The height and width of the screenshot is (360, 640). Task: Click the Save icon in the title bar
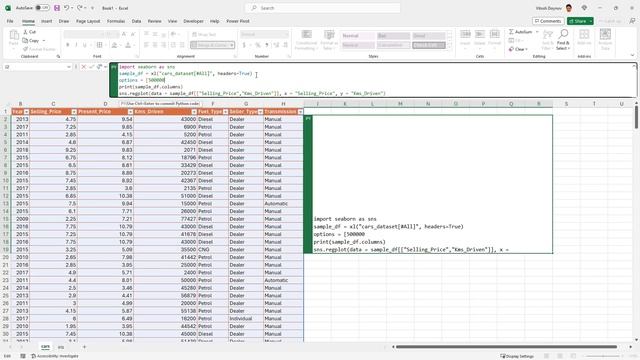[x=57, y=8]
